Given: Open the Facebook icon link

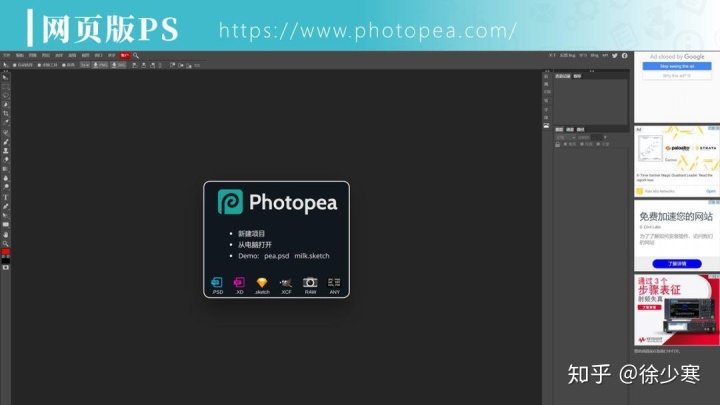Looking at the screenshot, I should point(624,56).
